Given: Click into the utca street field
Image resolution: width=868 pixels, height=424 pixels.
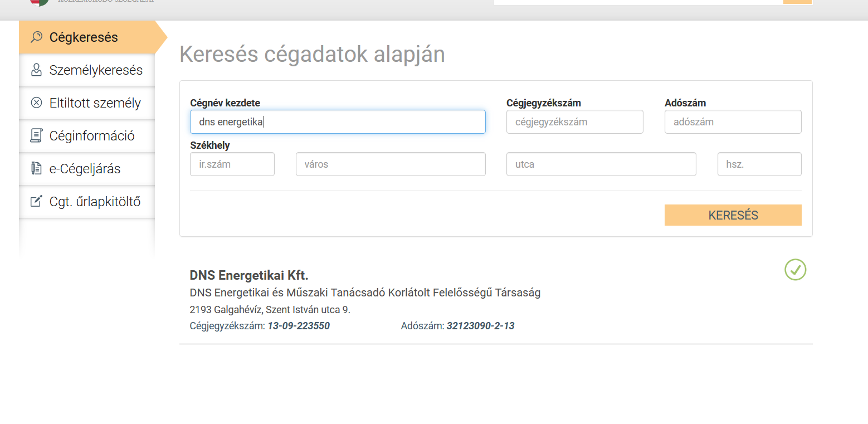Looking at the screenshot, I should click(601, 164).
